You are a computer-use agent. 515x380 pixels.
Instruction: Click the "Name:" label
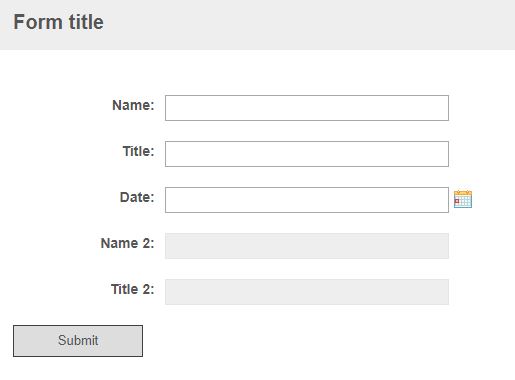coord(133,105)
